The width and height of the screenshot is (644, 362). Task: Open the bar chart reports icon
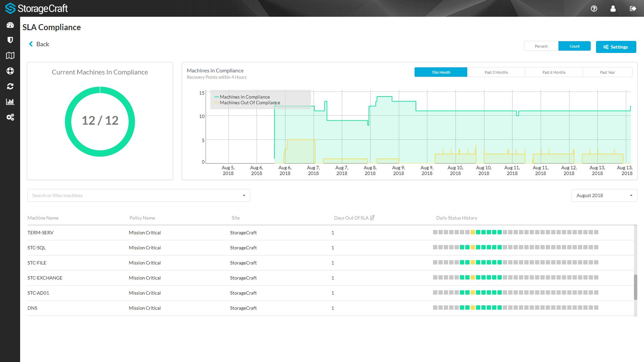10,102
